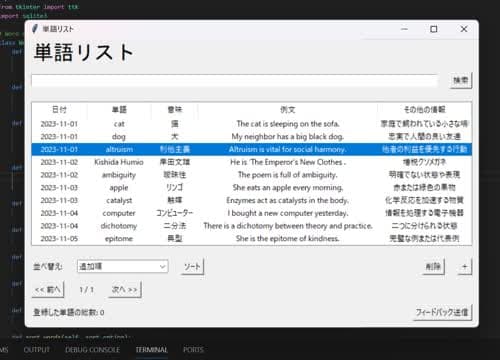
Task: Click sentence 'My neighbor has a big black dog.'
Action: 288,137
